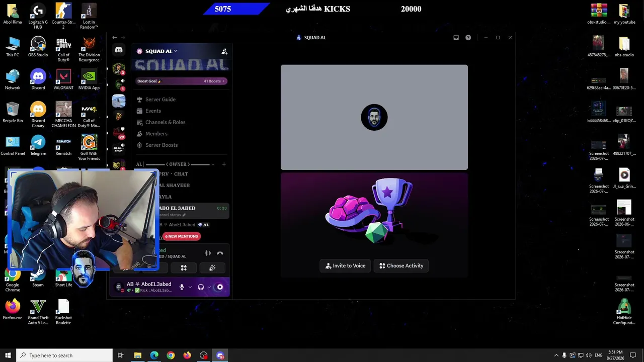Click the Invite to Voice button

[346, 266]
